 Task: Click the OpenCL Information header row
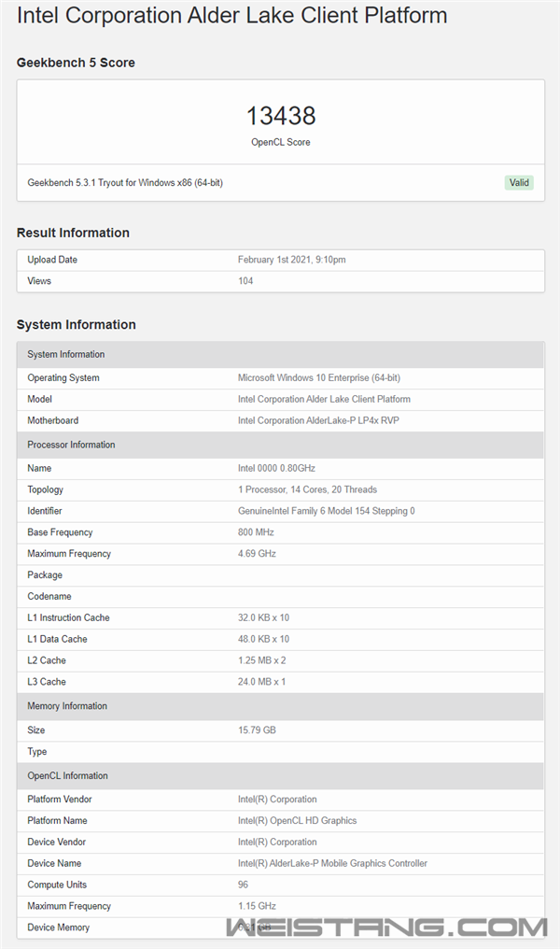281,776
